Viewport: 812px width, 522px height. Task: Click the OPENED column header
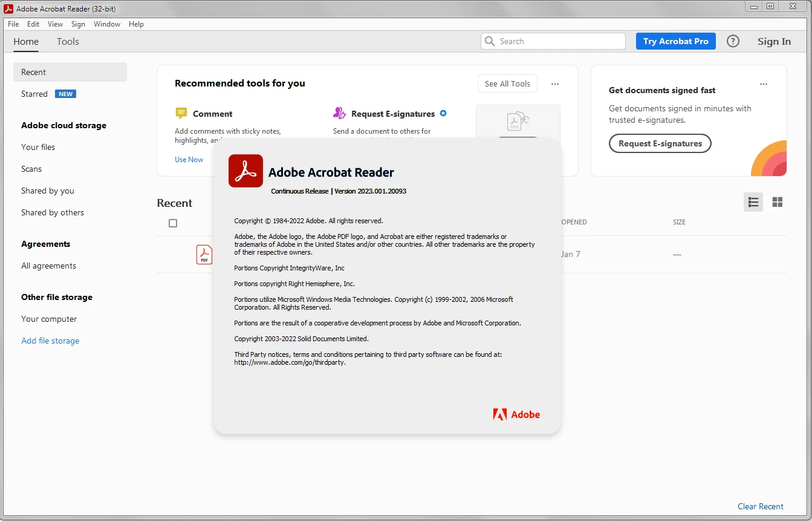click(x=574, y=222)
